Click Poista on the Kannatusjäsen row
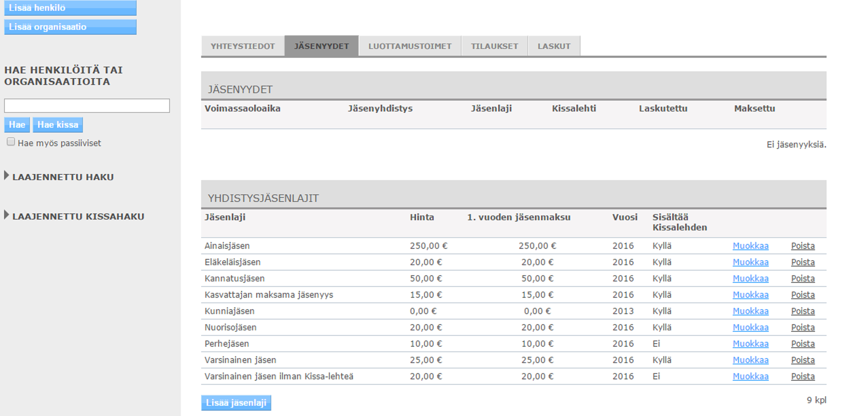868x416 pixels. click(803, 278)
